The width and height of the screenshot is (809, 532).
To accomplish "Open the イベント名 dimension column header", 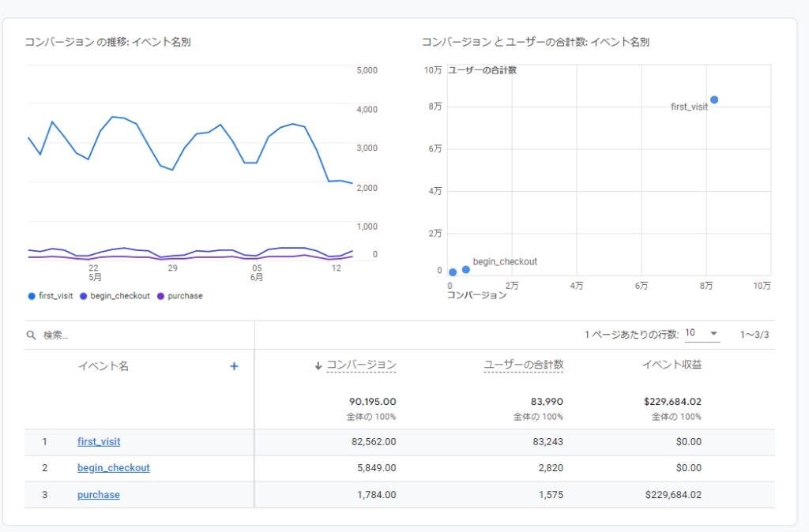I will (x=103, y=365).
